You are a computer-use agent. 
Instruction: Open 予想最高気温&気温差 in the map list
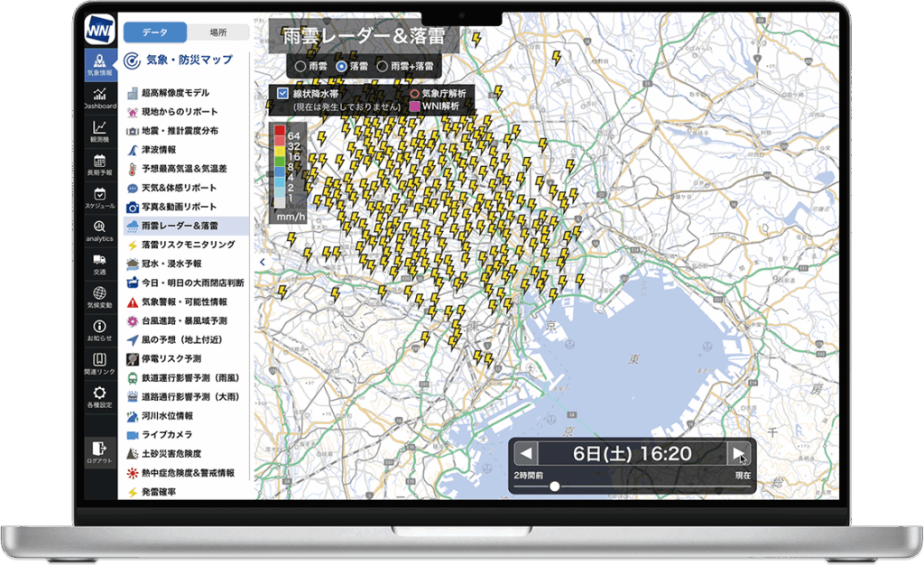pyautogui.click(x=184, y=169)
